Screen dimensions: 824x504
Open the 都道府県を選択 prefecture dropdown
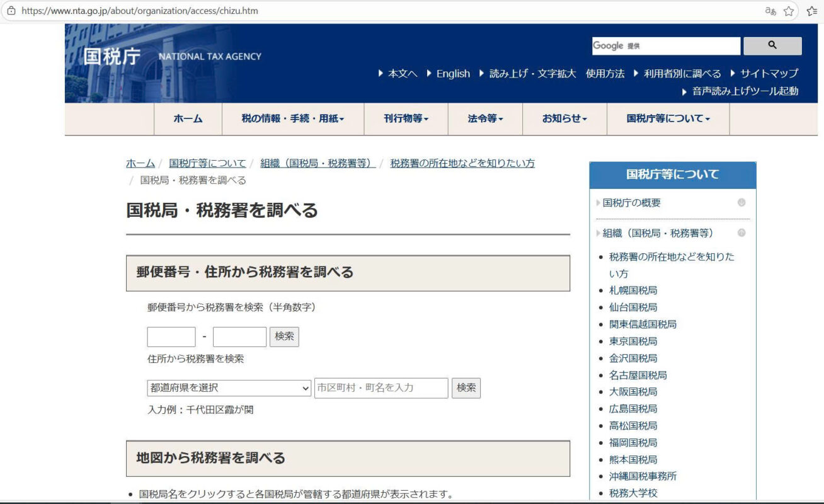229,388
